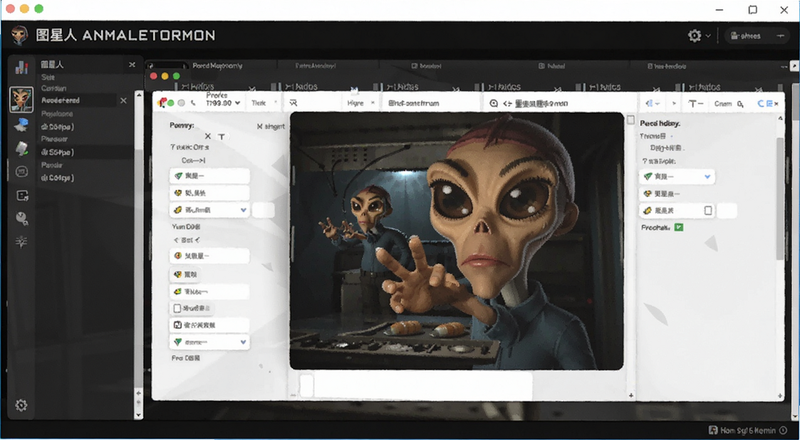Screen dimensions: 800x440
Task: Click the alien logo in the app header
Action: pos(19,35)
